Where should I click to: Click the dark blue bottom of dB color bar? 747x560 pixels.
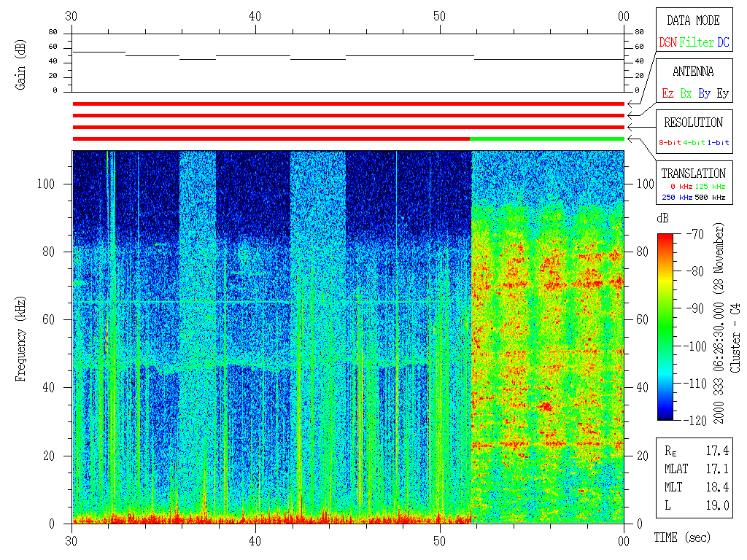[x=665, y=416]
